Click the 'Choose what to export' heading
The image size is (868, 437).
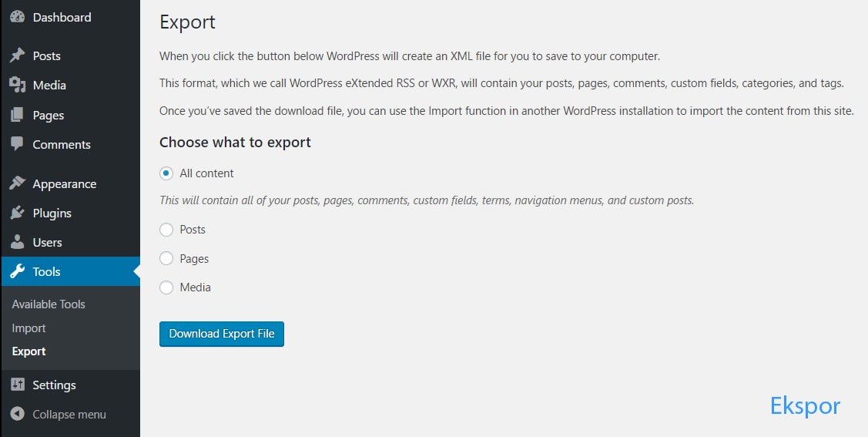(235, 143)
